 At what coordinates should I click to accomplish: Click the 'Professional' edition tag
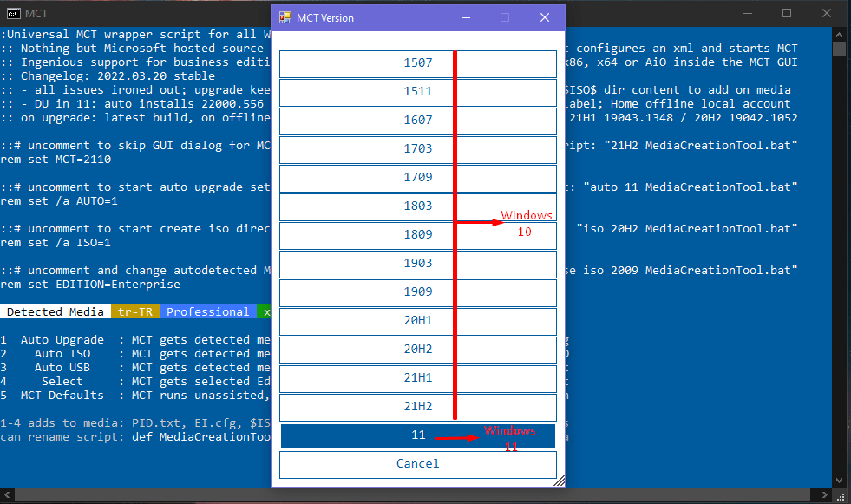(x=208, y=312)
